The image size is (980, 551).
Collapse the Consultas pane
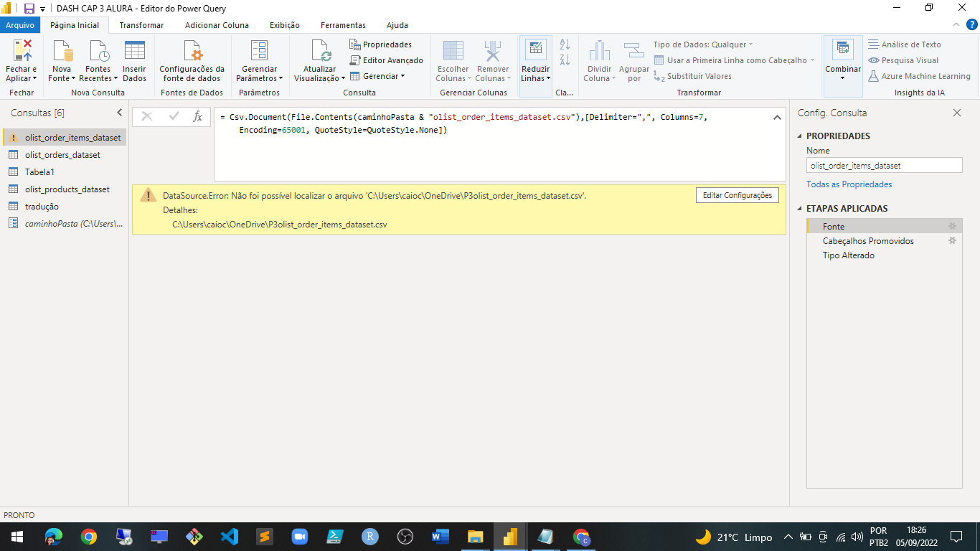[120, 113]
